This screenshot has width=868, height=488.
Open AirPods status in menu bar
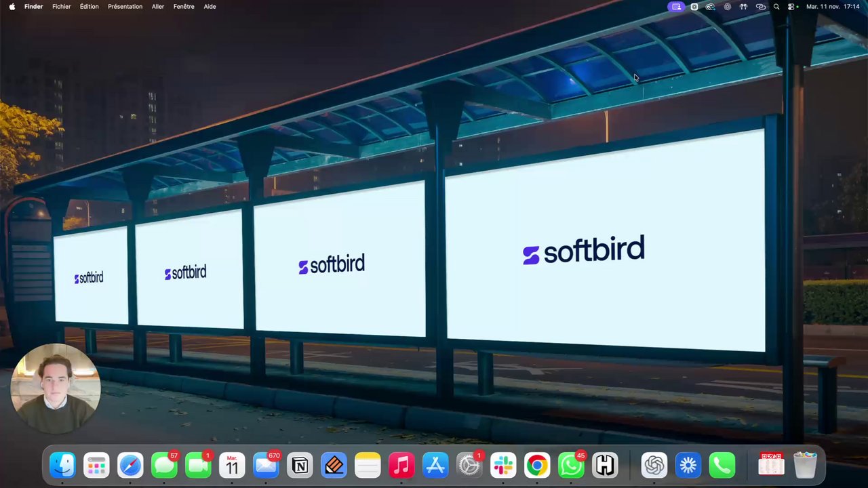[744, 6]
